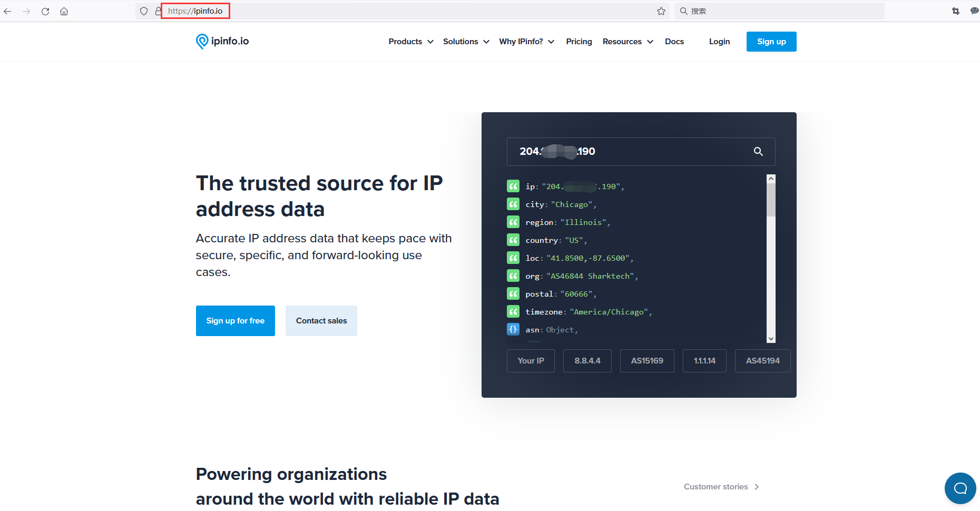Select the AS15169 sample button
The height and width of the screenshot is (511, 980).
[x=647, y=361]
